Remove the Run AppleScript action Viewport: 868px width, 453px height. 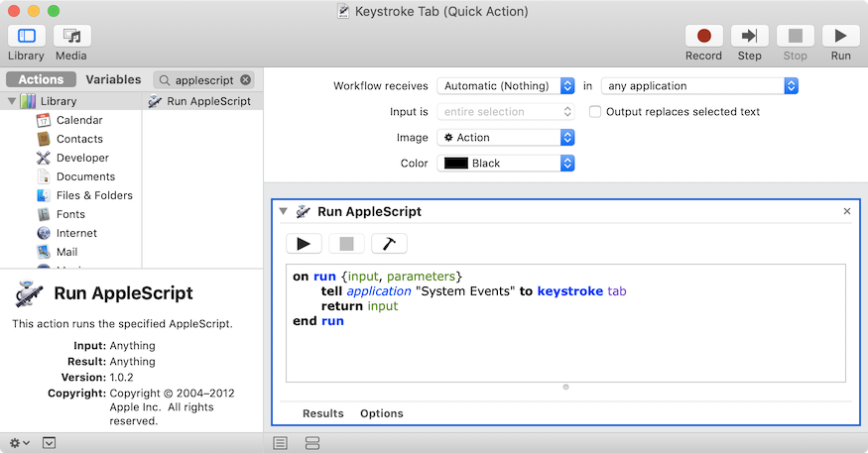click(x=847, y=211)
